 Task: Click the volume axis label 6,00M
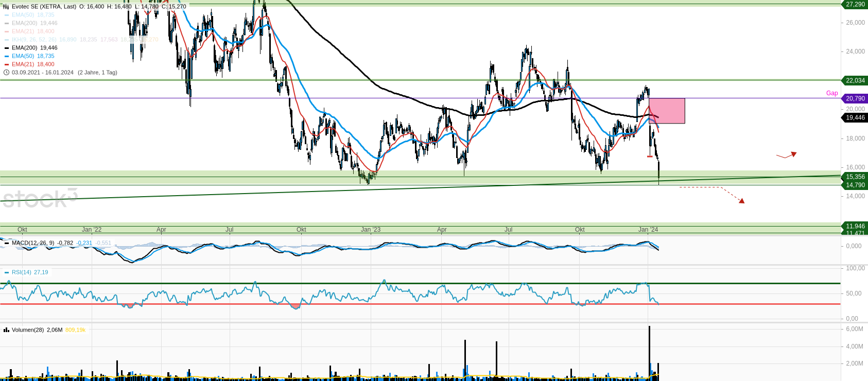(x=855, y=329)
